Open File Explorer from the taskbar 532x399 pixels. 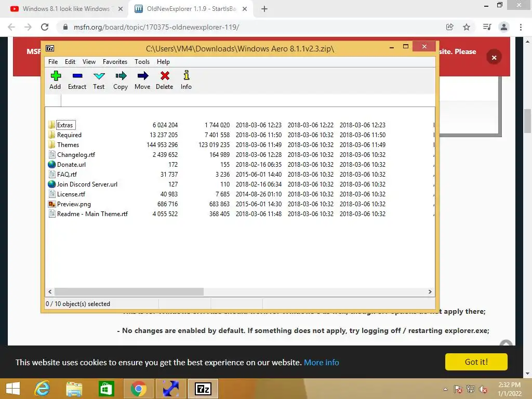pyautogui.click(x=74, y=389)
